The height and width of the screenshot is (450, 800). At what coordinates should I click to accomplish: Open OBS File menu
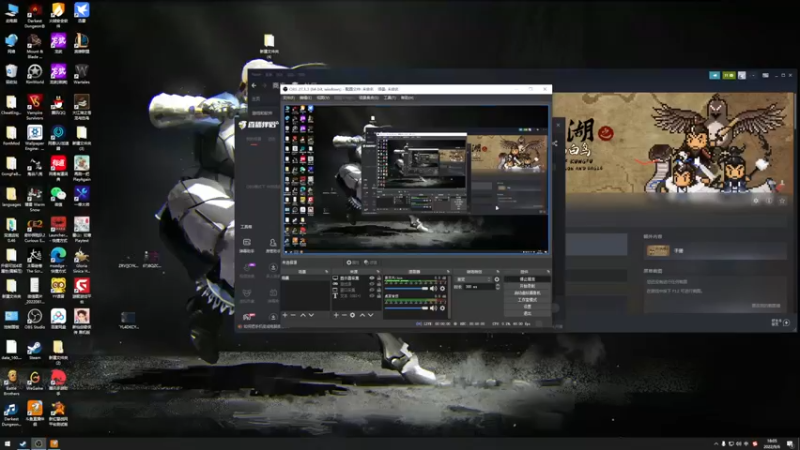[x=289, y=98]
